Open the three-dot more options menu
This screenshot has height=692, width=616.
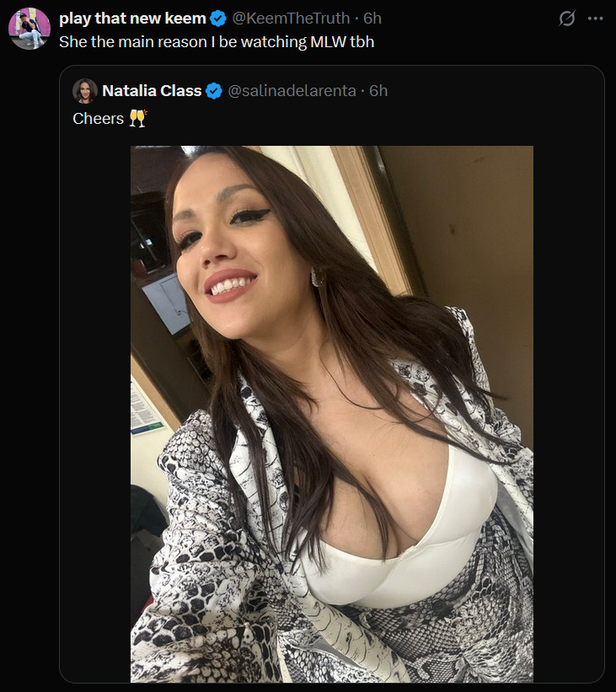tap(595, 19)
